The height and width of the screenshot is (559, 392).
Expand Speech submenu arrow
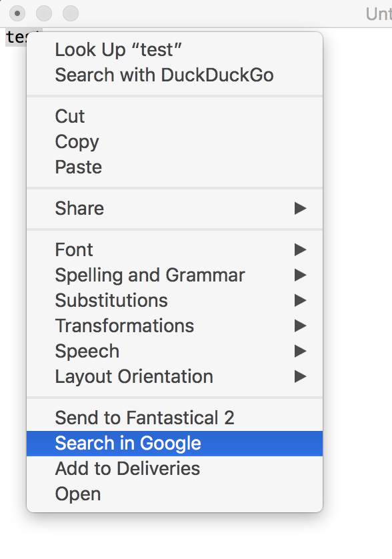300,351
